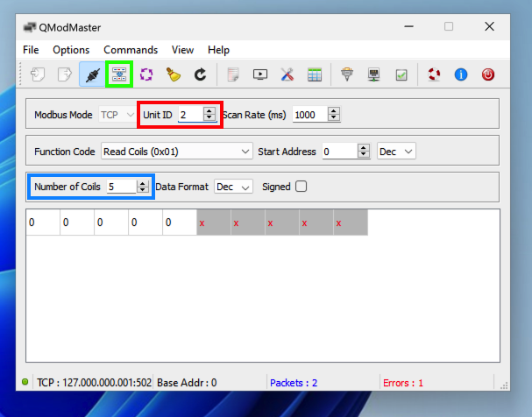Increase Number of Coils with up arrow
Viewport: 532px width, 417px height.
coord(143,183)
